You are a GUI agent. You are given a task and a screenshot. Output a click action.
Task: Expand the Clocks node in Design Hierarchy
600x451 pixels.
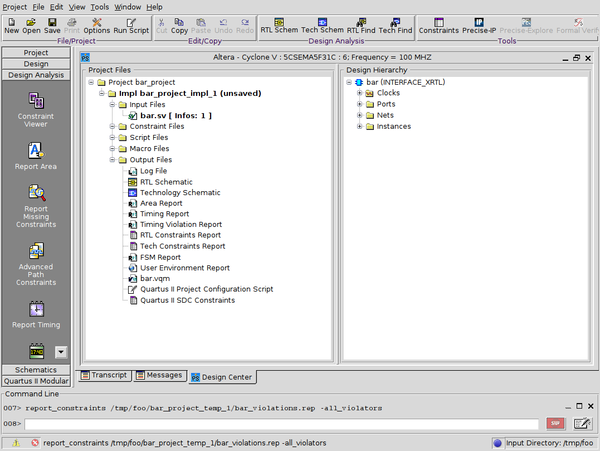(359, 92)
